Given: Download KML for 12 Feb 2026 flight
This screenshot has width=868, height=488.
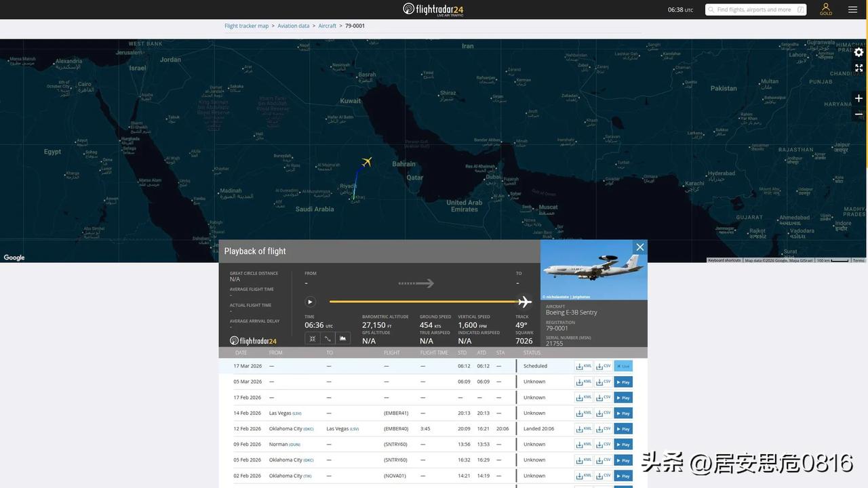Looking at the screenshot, I should [583, 428].
